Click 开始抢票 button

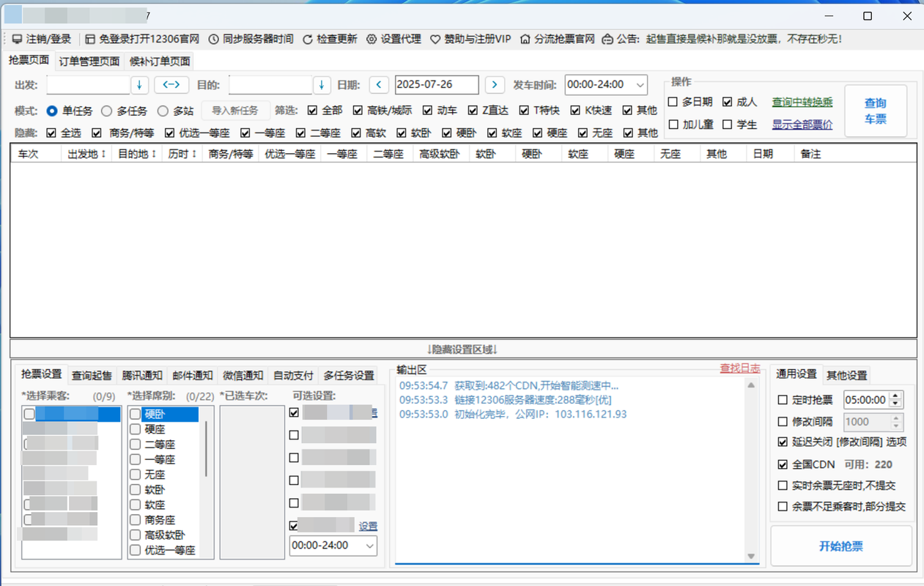(841, 546)
